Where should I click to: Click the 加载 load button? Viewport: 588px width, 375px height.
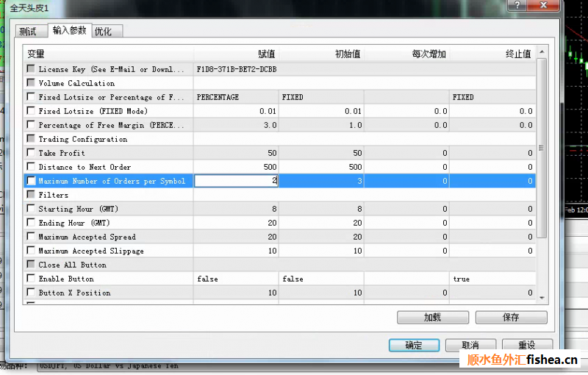432,318
